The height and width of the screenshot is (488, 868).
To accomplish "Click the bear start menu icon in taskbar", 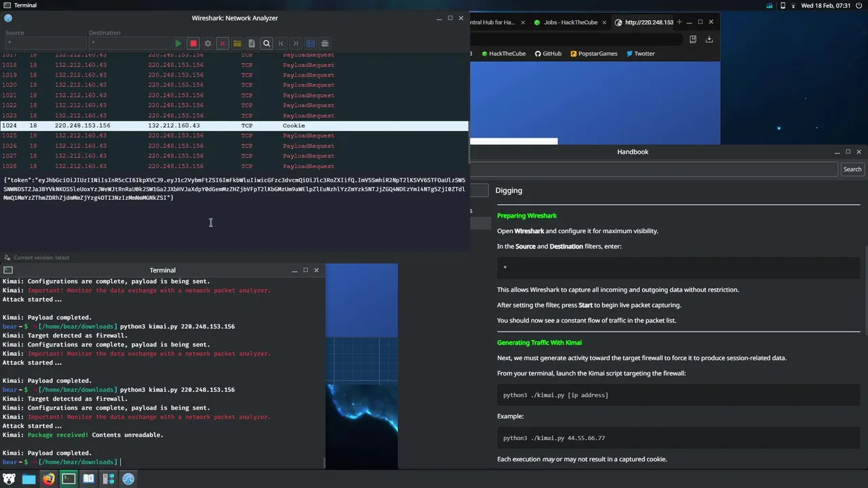I will [x=9, y=479].
